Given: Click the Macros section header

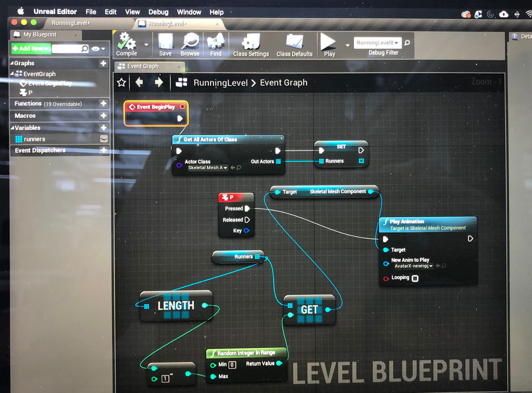Looking at the screenshot, I should tap(59, 116).
